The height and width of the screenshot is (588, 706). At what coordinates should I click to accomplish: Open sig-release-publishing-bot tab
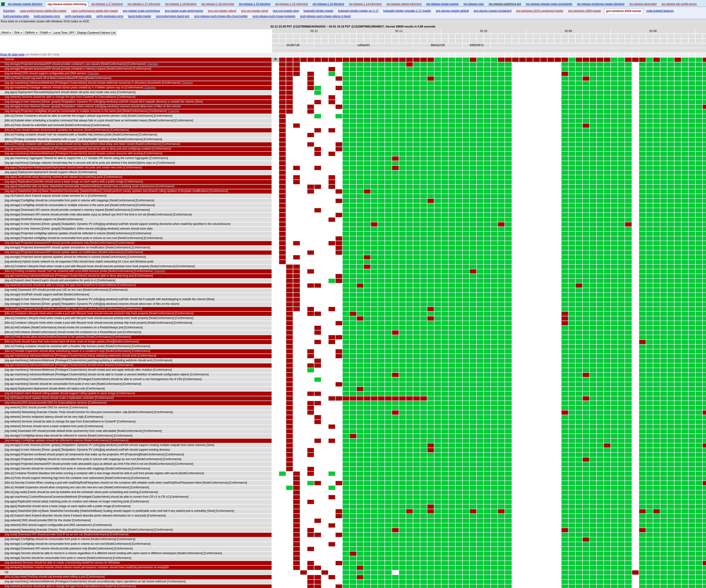[505, 4]
